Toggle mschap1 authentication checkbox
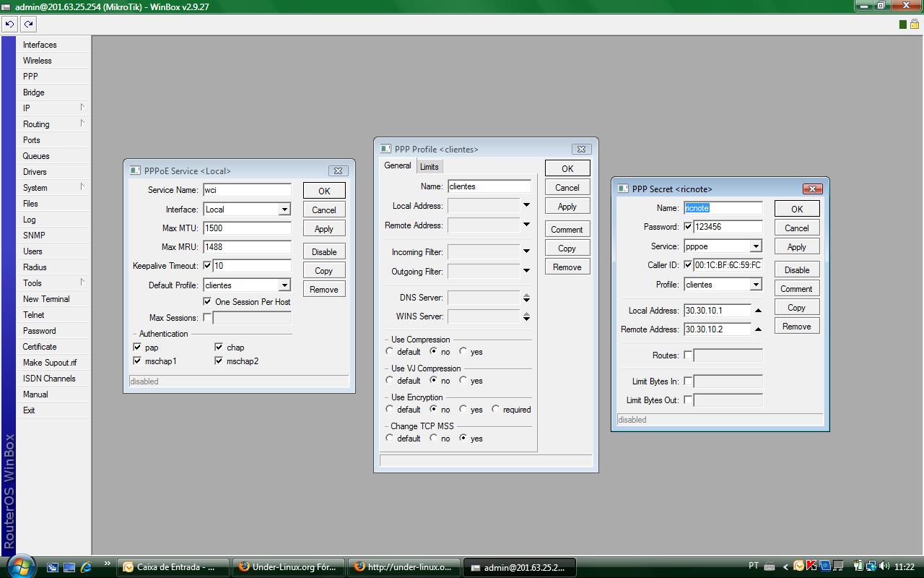924x578 pixels. [x=137, y=361]
